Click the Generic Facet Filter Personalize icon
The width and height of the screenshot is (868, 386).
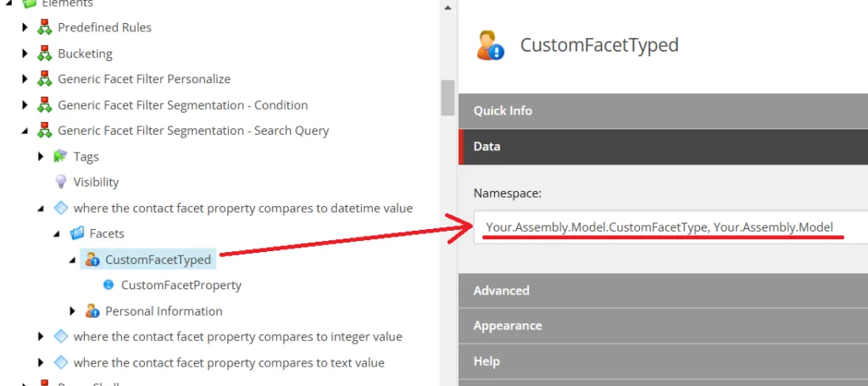[x=44, y=79]
